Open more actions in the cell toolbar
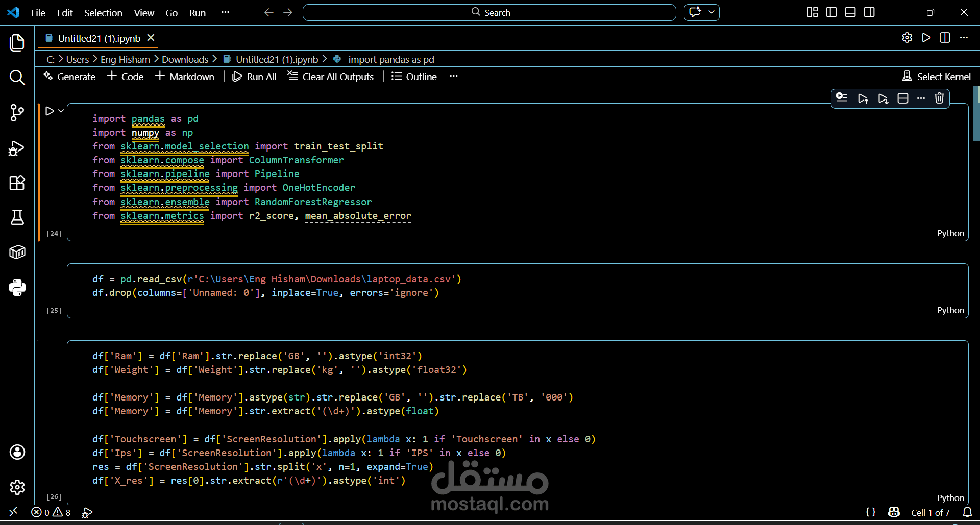The width and height of the screenshot is (980, 525). coord(921,98)
